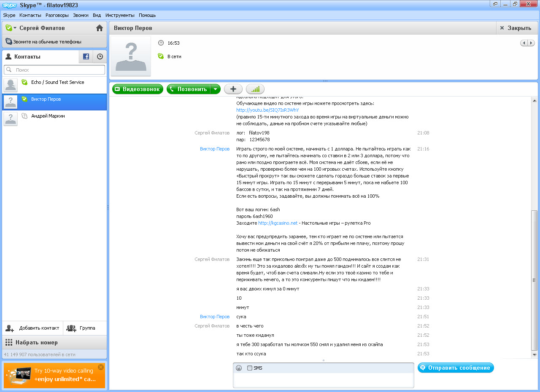The width and height of the screenshot is (540, 392).
Task: Click the message text 'сука'
Action: click(241, 317)
